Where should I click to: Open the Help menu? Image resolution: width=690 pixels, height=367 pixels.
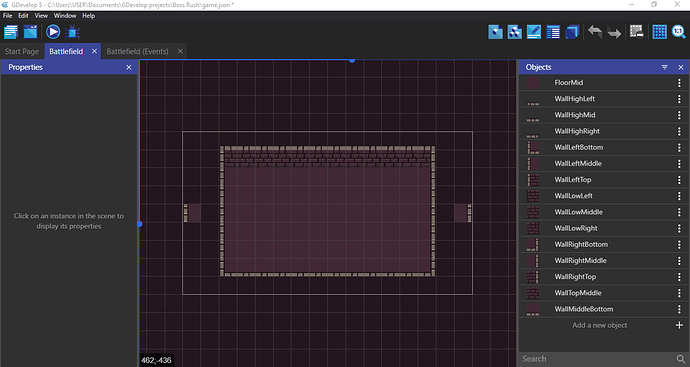point(88,15)
